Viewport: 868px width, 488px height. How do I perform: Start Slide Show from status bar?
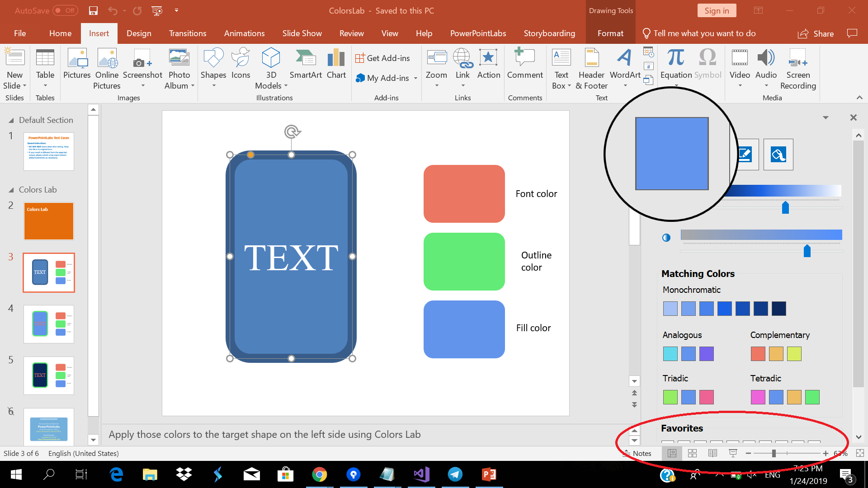pos(732,453)
